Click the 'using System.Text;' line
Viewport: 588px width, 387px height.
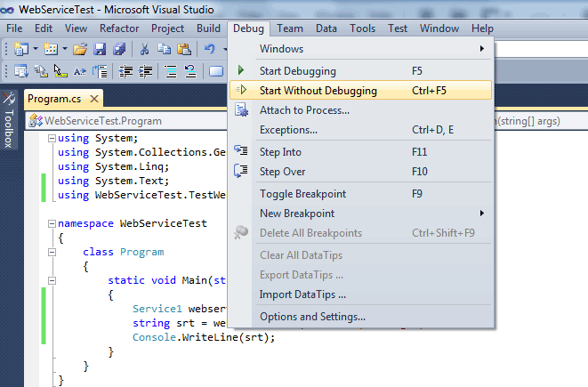113,181
